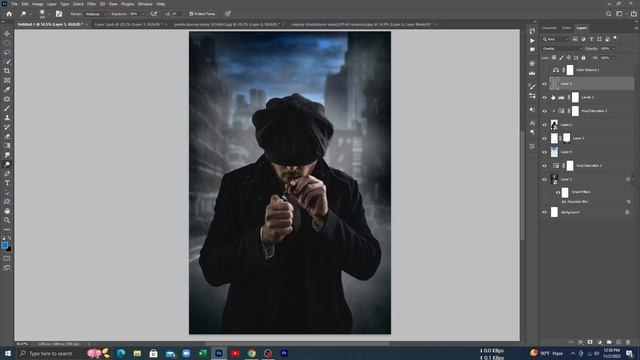
Task: Open the Range dropdown (Midtones)
Action: [x=96, y=13]
